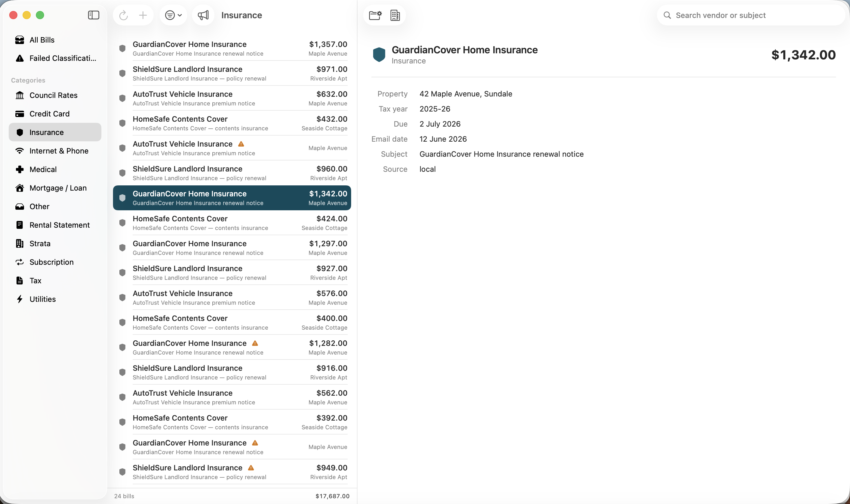Viewport: 850px width, 504px height.
Task: Toggle the sidebar visibility button
Action: [93, 15]
